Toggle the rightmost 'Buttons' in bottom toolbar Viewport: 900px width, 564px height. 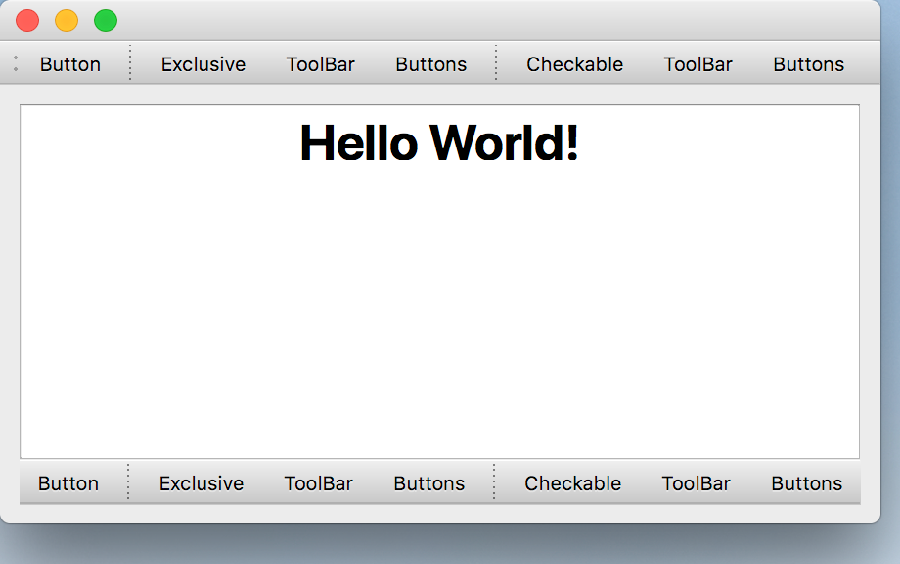(x=806, y=483)
